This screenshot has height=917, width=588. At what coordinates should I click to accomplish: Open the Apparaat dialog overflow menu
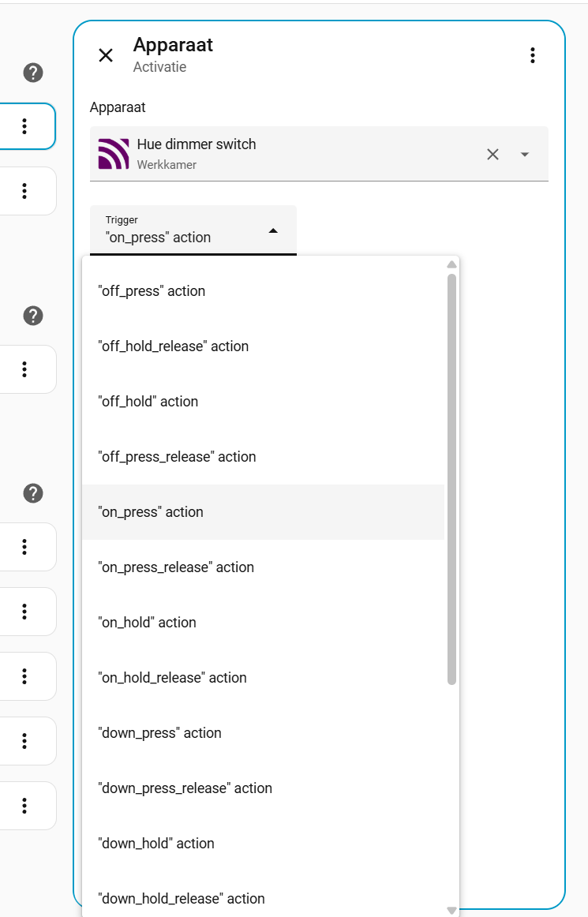(x=533, y=55)
